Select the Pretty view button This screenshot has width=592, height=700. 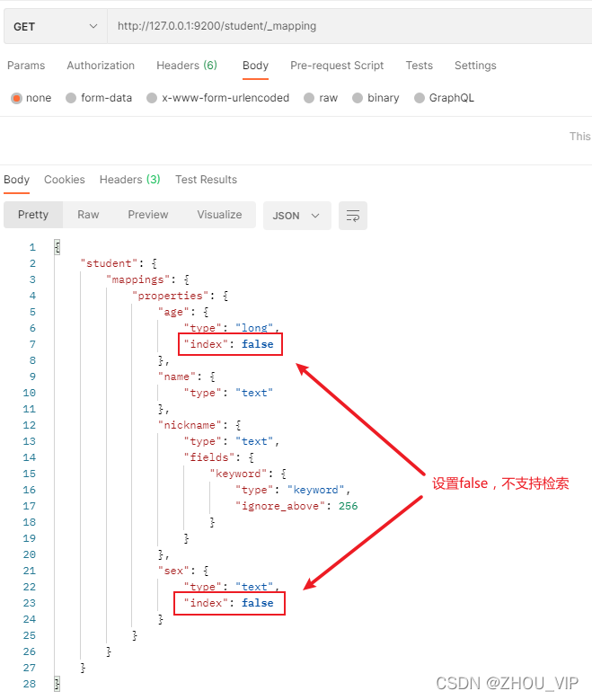point(33,215)
